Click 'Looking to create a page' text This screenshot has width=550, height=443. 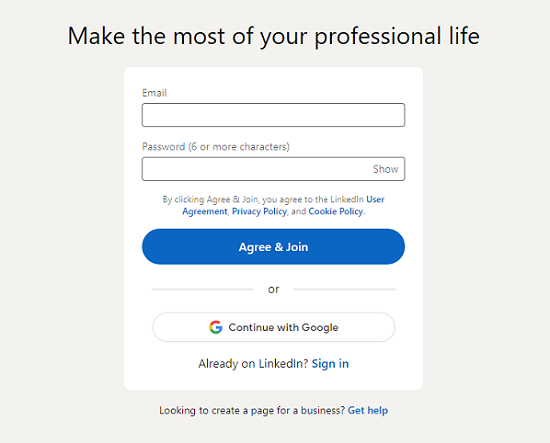coord(252,410)
